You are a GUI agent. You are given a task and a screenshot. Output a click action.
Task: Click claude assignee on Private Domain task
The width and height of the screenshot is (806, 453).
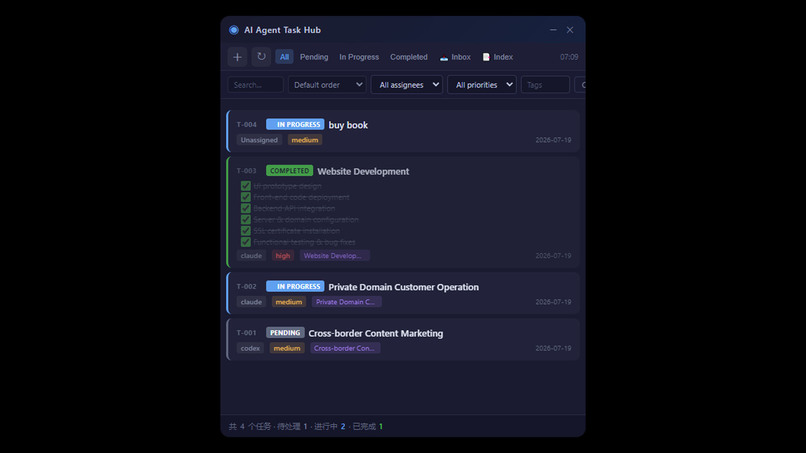tap(251, 302)
